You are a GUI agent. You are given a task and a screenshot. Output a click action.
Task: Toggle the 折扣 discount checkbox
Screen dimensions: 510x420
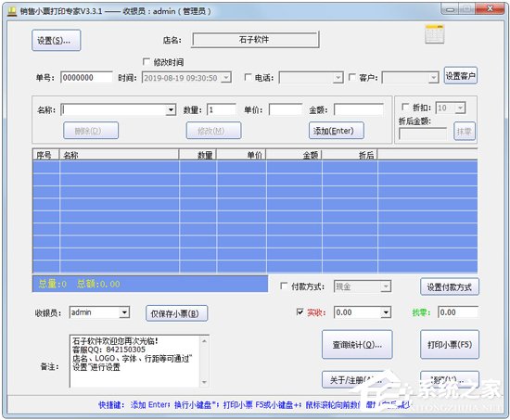click(405, 107)
